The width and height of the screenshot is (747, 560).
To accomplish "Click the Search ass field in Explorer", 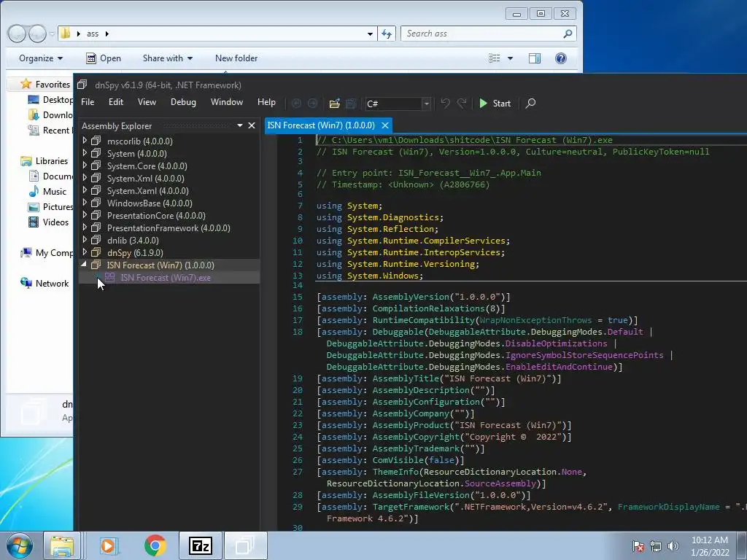I will [x=488, y=34].
